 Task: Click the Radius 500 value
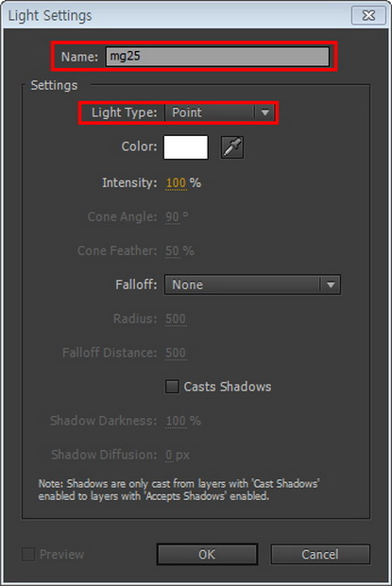click(x=176, y=319)
